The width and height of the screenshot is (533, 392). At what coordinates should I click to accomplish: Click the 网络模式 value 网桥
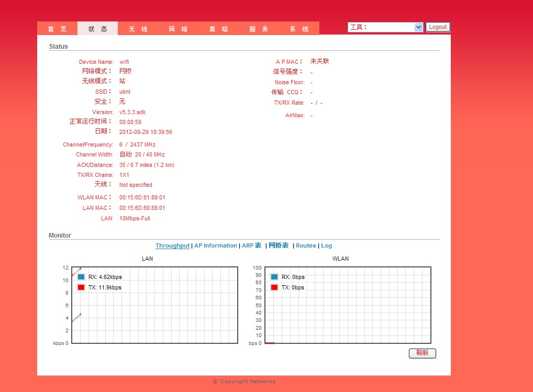point(126,71)
